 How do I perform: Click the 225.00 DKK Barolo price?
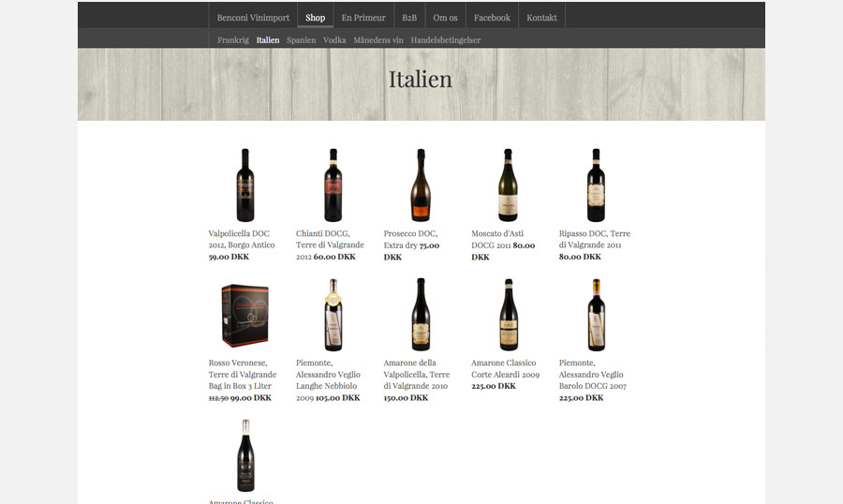(x=581, y=397)
